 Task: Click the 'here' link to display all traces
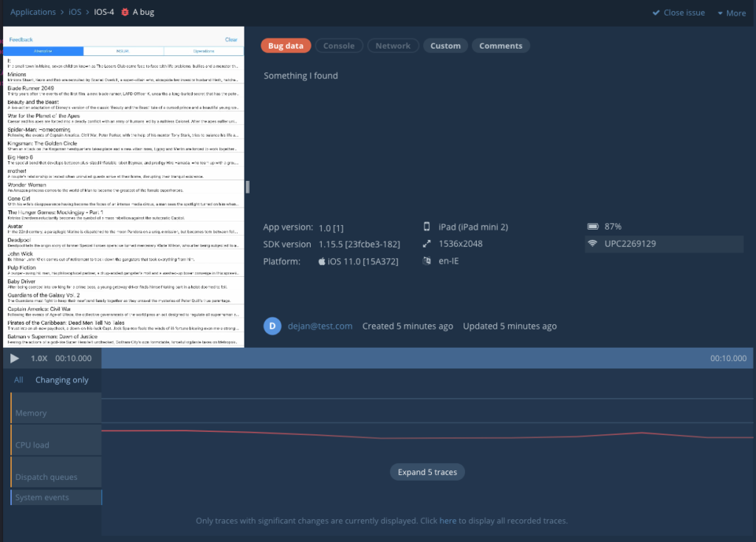[x=447, y=521]
